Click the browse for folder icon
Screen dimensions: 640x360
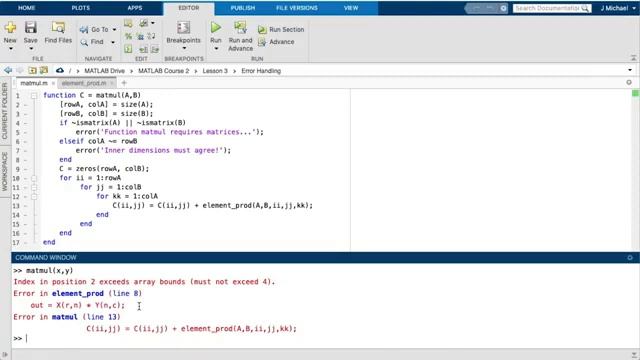coord(44,71)
